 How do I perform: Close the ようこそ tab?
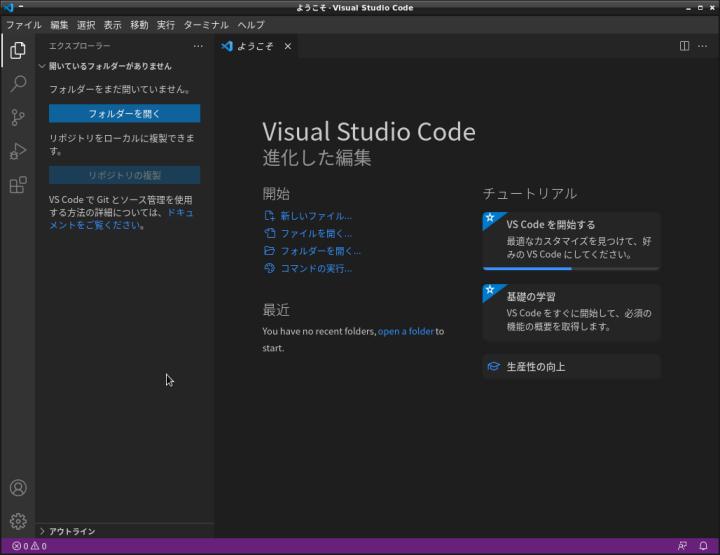(287, 46)
